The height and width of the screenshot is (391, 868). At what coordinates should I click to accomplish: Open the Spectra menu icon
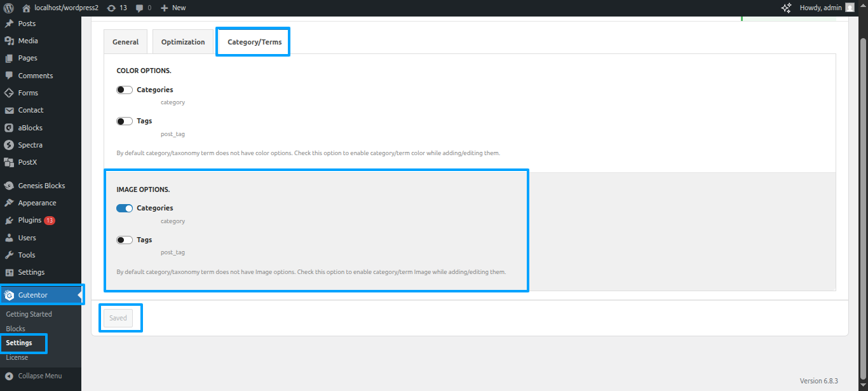pos(9,145)
